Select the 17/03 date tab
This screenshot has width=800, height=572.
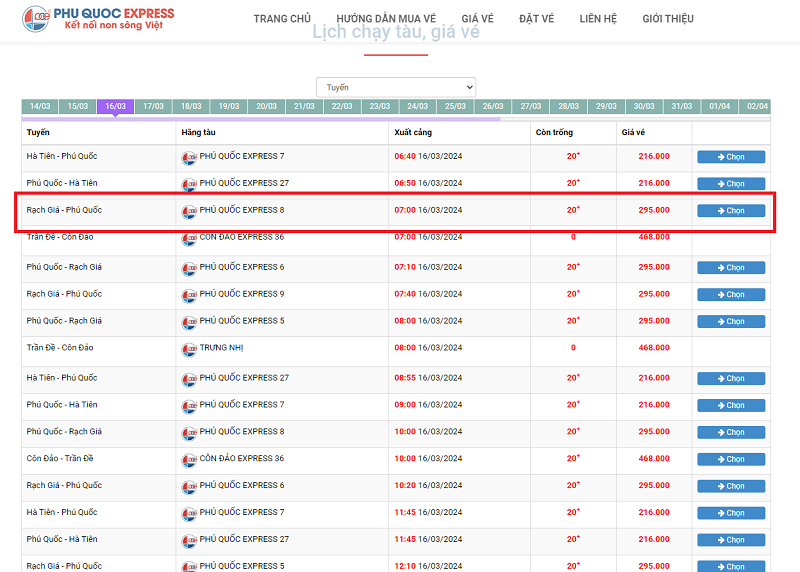click(154, 106)
